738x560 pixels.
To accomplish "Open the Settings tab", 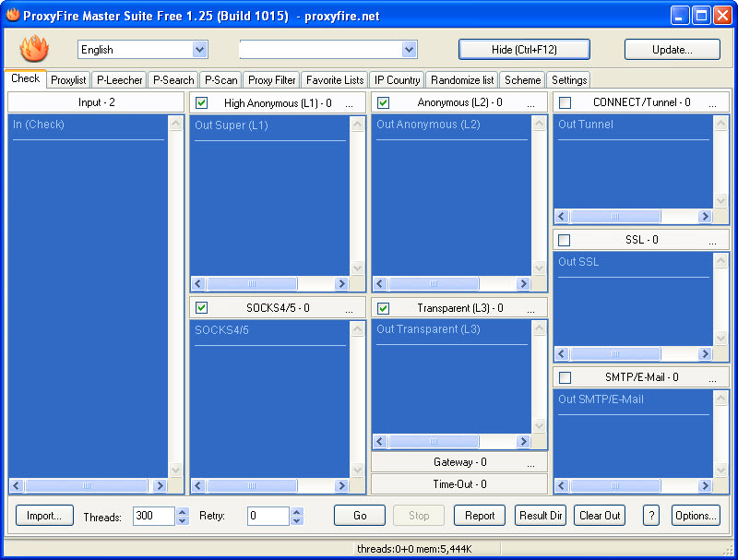I will pos(569,80).
